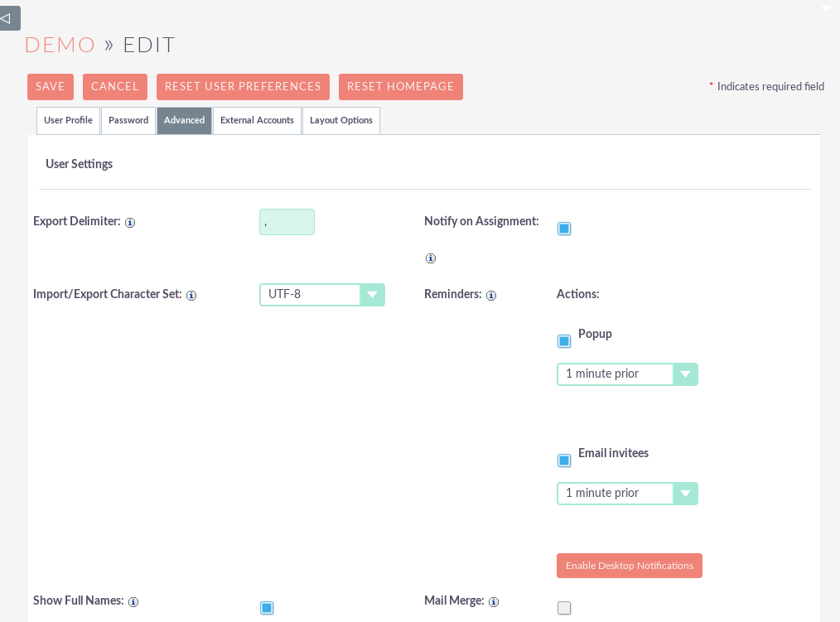This screenshot has height=622, width=840.
Task: Click Enable Desktop Notifications button
Action: 629,566
